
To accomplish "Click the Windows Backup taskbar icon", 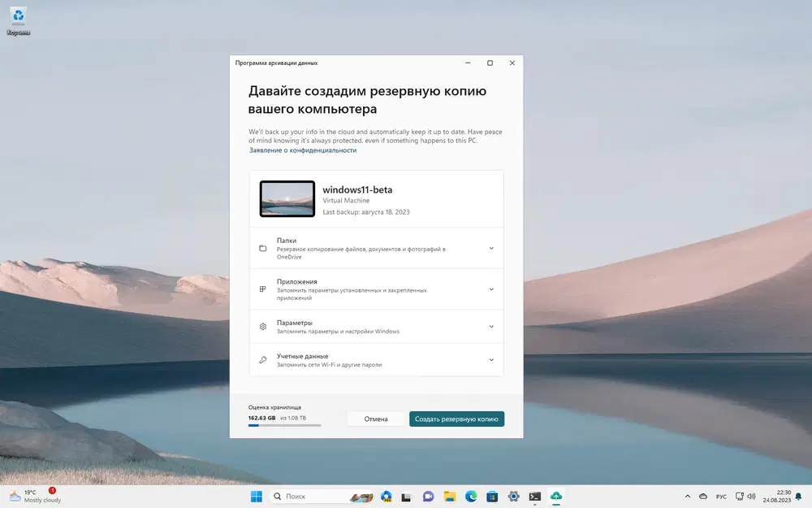I will point(556,497).
